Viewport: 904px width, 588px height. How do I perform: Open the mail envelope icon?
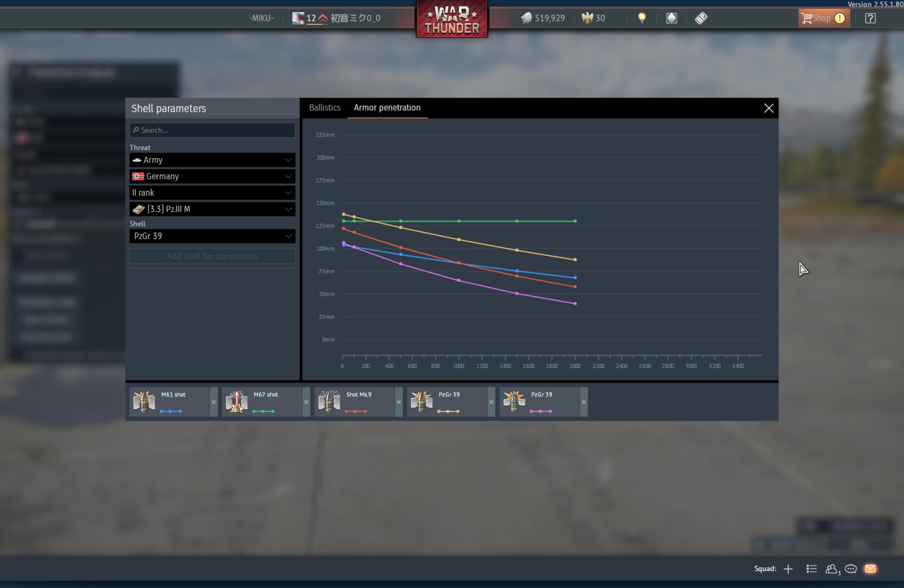tap(870, 569)
